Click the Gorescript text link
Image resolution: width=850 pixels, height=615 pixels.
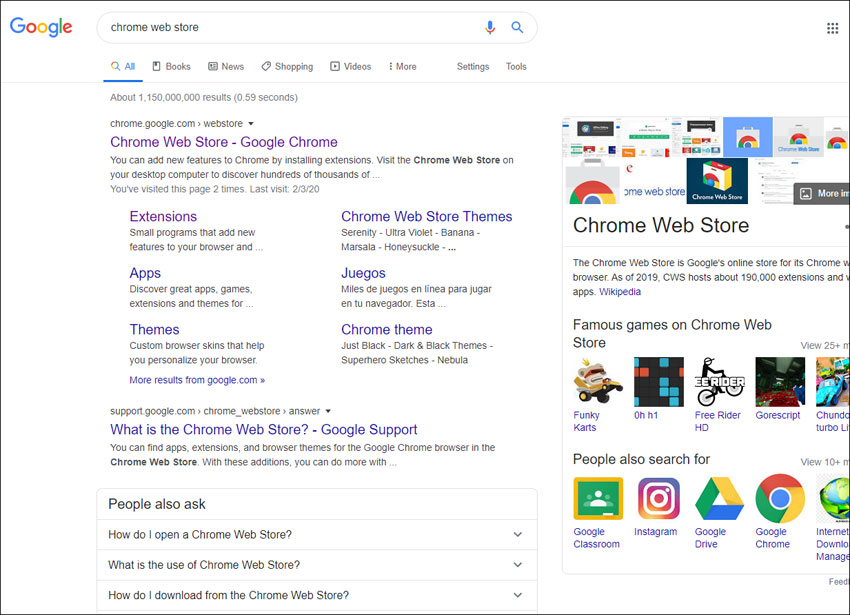(x=778, y=415)
